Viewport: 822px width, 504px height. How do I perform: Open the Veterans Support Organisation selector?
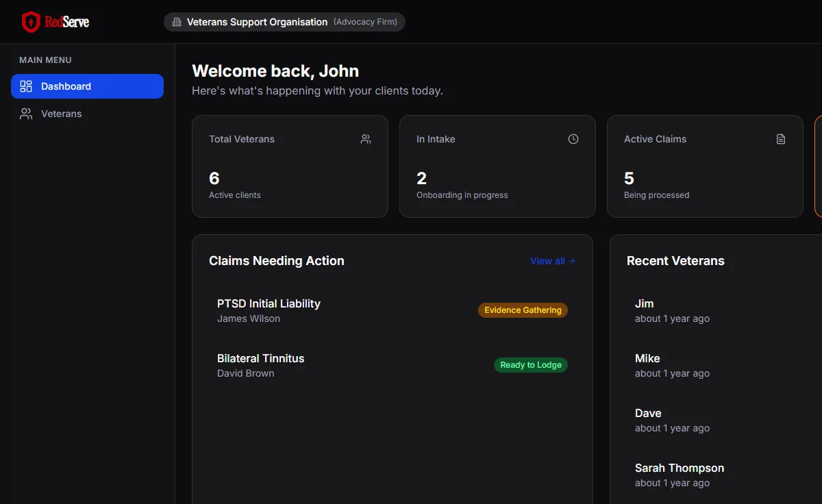coord(284,22)
